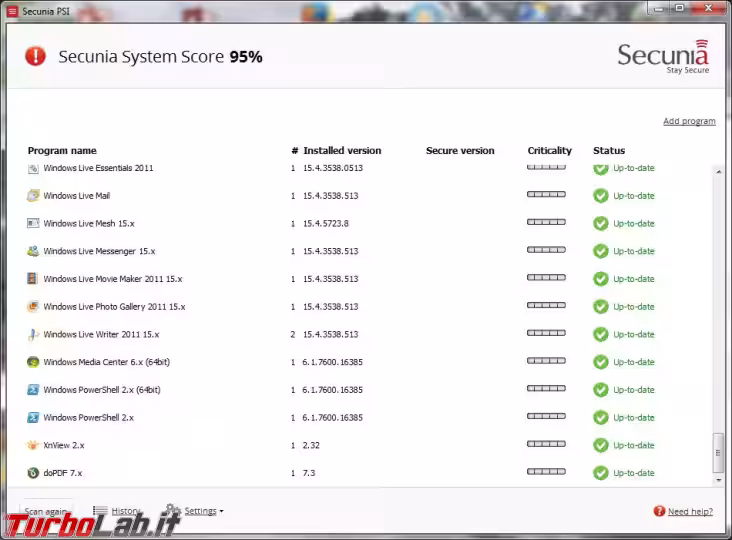Open the scan History view
Viewport: 732px width, 540px height.
click(x=124, y=511)
